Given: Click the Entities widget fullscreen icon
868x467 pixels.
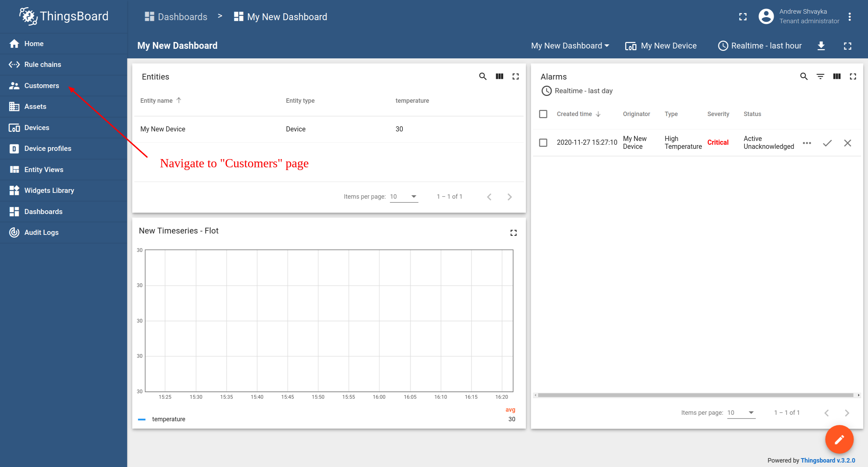Looking at the screenshot, I should 515,76.
